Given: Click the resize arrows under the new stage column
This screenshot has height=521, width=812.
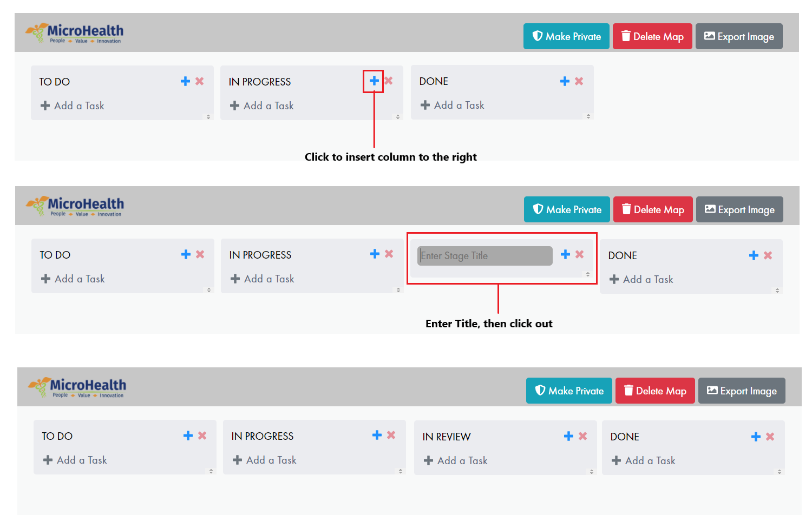Looking at the screenshot, I should (x=588, y=274).
